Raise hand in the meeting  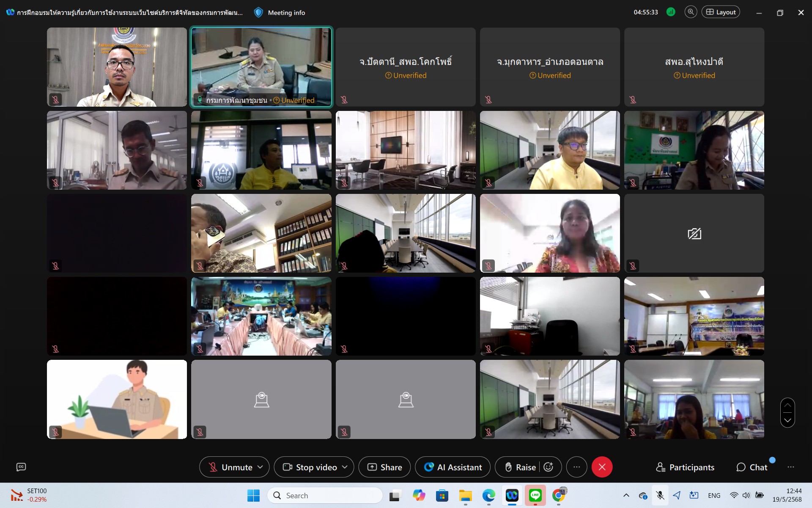[521, 467]
